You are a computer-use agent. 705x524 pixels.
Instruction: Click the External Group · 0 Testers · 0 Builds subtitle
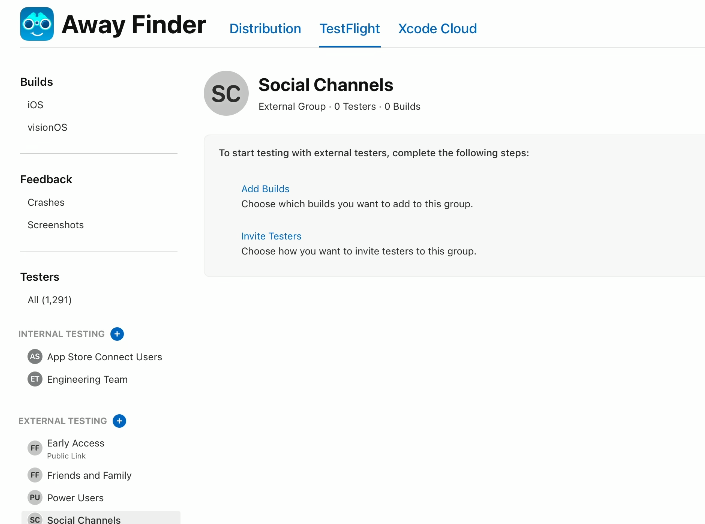(339, 107)
